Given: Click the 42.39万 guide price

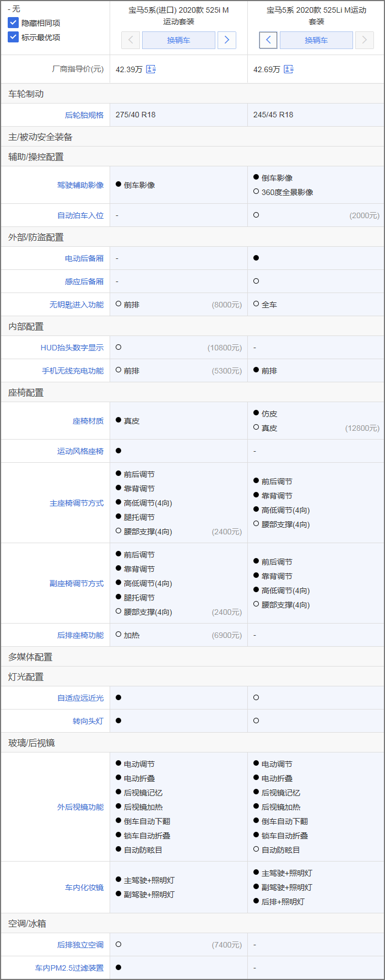Looking at the screenshot, I should point(129,69).
